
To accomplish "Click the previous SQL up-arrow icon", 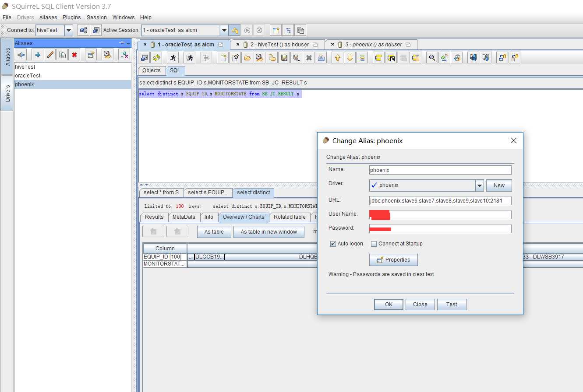I will click(337, 58).
